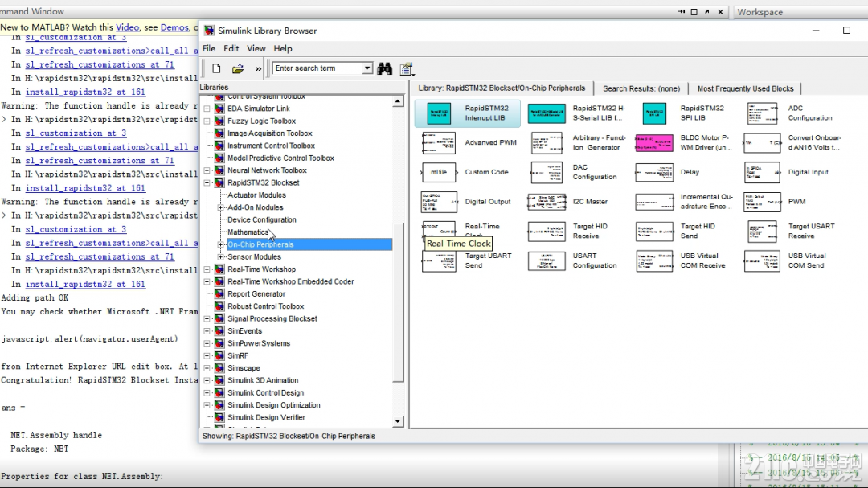Expand the SimEvents library node
The height and width of the screenshot is (488, 868).
[x=207, y=331]
